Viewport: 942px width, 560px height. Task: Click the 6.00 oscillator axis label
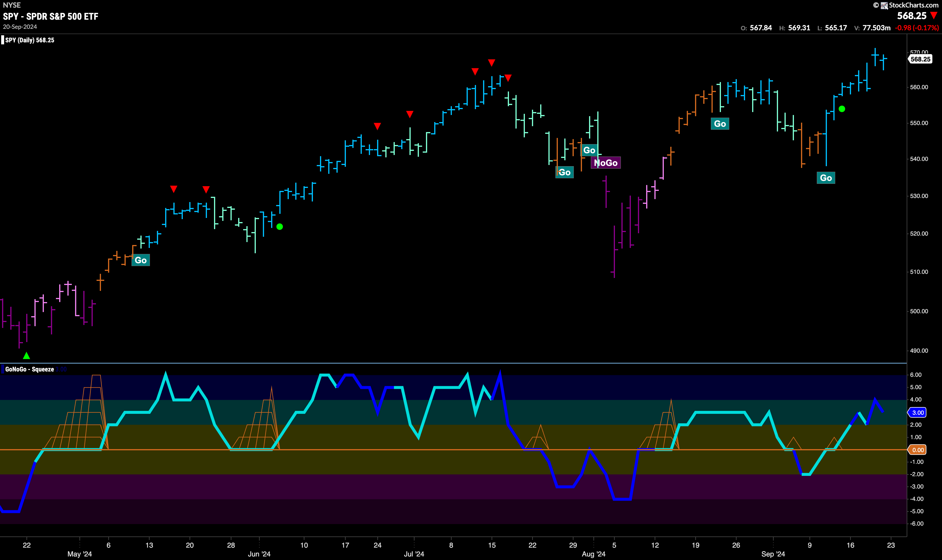click(x=916, y=375)
